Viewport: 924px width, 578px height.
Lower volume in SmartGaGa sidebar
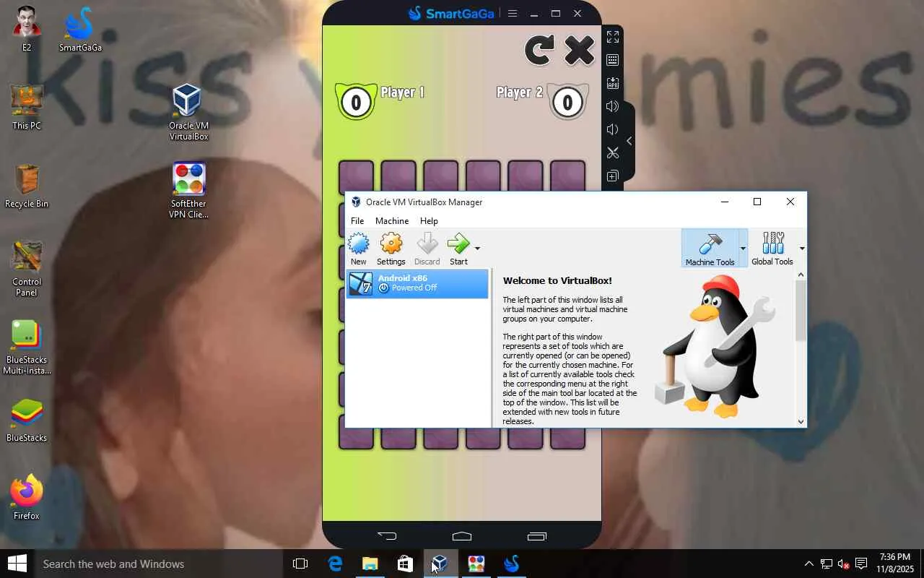point(613,129)
